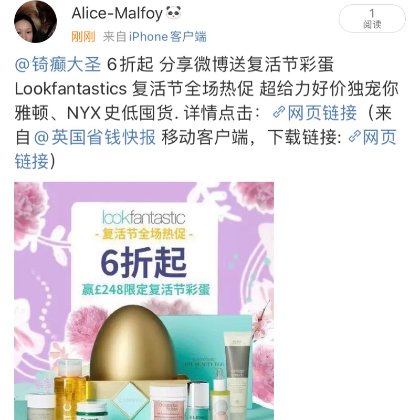Tap the 6折起 headline in the promo image
The image size is (420, 420).
[x=144, y=263]
